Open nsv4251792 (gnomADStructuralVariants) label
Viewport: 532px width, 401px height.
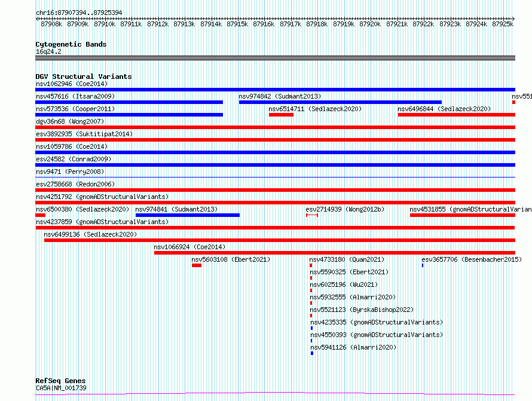point(102,197)
